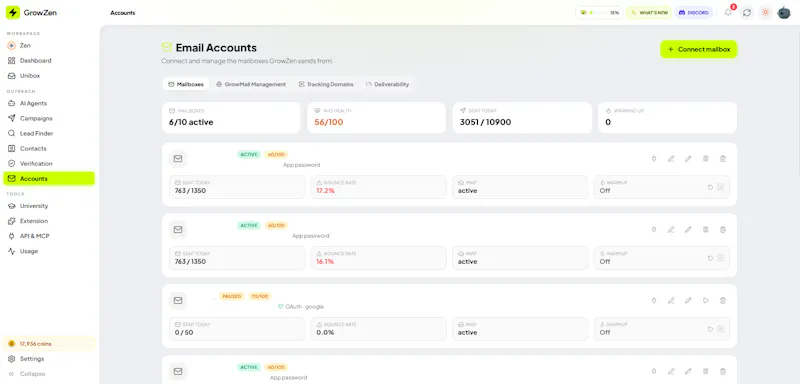Screen dimensions: 800x384
Task: Click warmup square icon on 16.1% bounce mailbox
Action: (720, 258)
